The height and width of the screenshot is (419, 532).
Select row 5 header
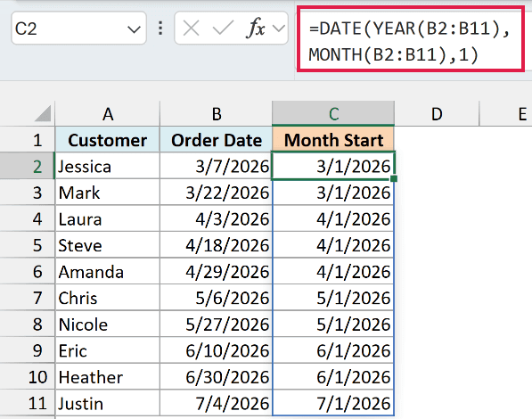point(27,245)
